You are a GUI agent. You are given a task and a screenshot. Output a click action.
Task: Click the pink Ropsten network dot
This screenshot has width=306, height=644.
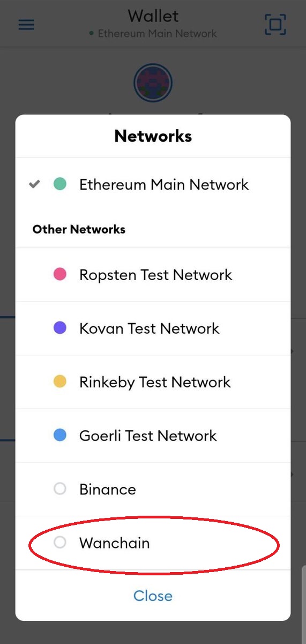(60, 274)
